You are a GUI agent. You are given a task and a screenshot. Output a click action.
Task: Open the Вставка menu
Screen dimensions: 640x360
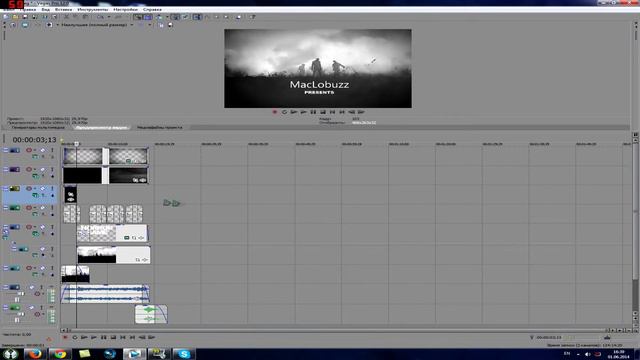point(63,9)
